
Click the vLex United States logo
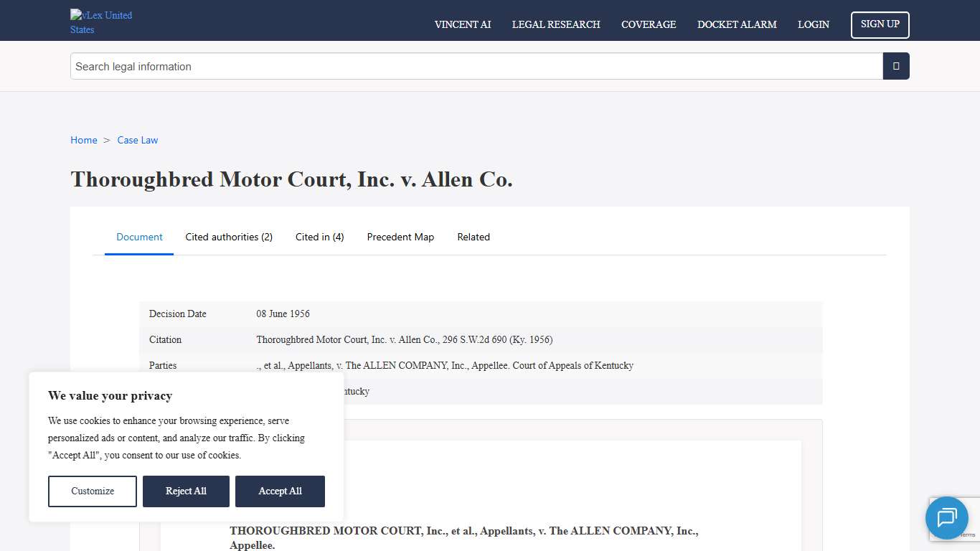tap(100, 22)
